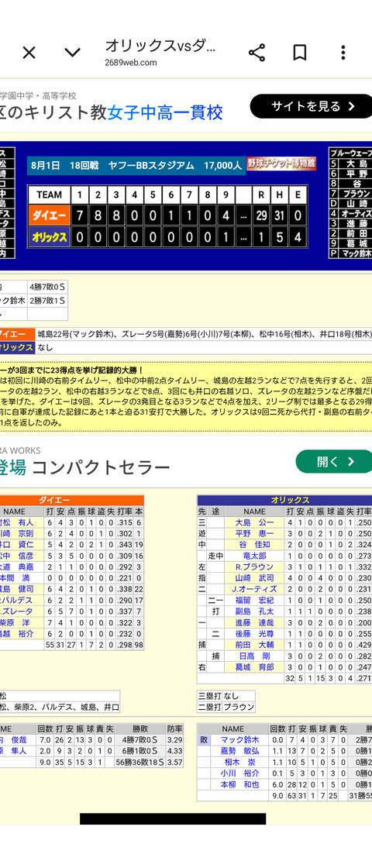Click the サイトを見る ad button

[x=313, y=106]
